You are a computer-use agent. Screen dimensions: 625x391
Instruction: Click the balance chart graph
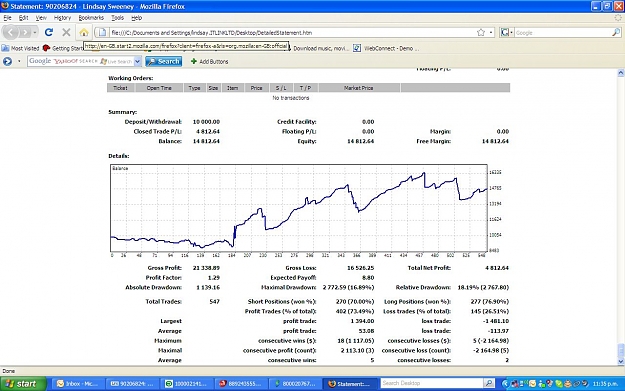tap(299, 208)
